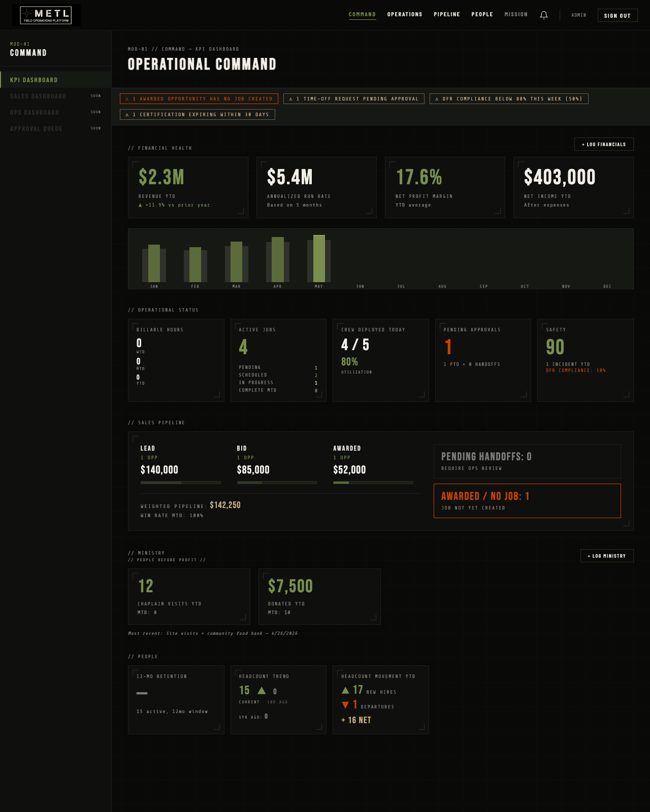Open the Active Jobs card
The width and height of the screenshot is (650, 812).
(x=278, y=360)
